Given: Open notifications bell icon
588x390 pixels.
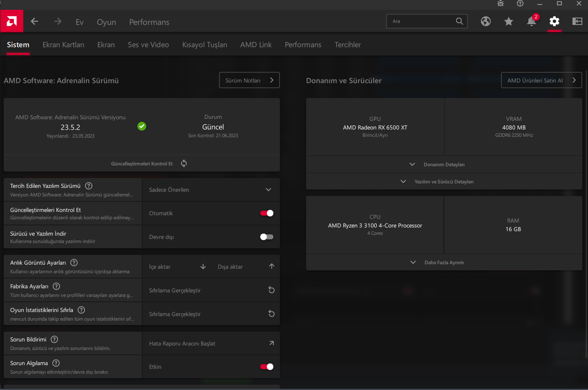Looking at the screenshot, I should 532,21.
